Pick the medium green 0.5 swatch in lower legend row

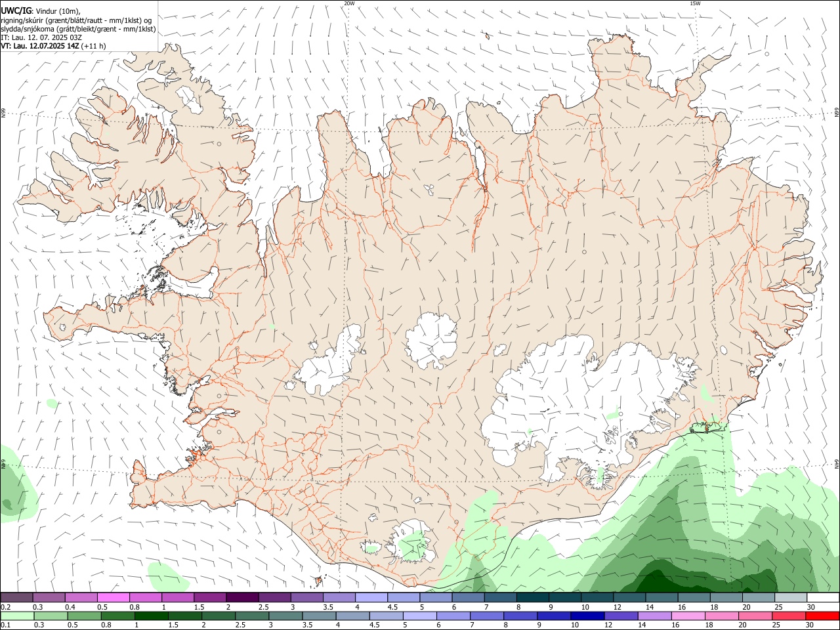pos(84,616)
